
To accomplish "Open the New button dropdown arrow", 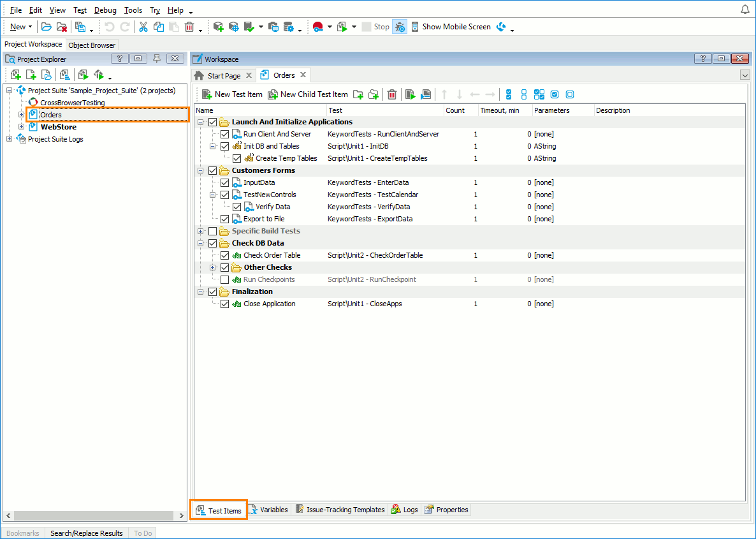I will 31,27.
